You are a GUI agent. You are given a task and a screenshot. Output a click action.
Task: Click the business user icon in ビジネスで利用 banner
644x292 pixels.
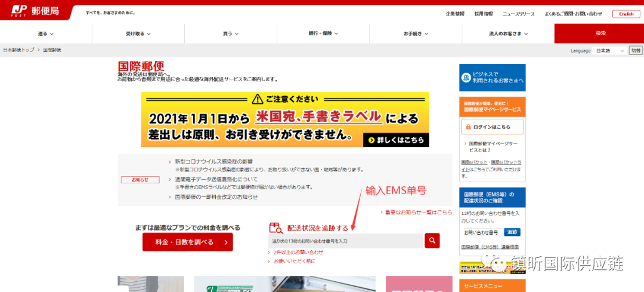point(466,77)
